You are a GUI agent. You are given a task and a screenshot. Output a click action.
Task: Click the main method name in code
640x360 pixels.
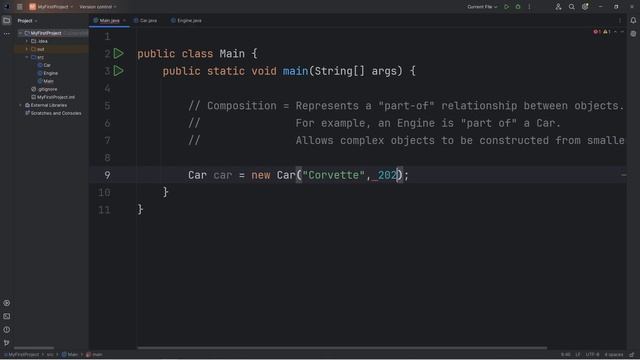point(295,71)
